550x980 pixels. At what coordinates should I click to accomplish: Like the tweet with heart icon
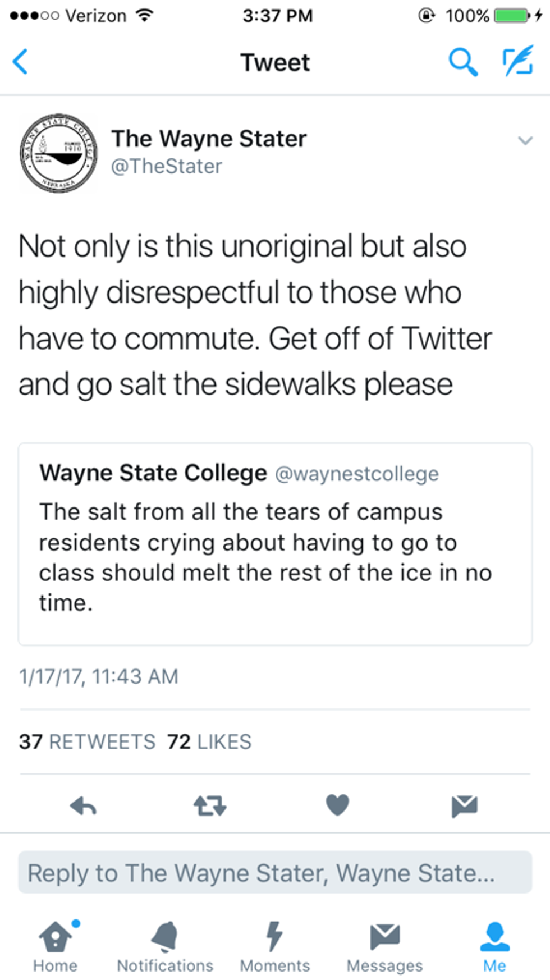(x=337, y=805)
